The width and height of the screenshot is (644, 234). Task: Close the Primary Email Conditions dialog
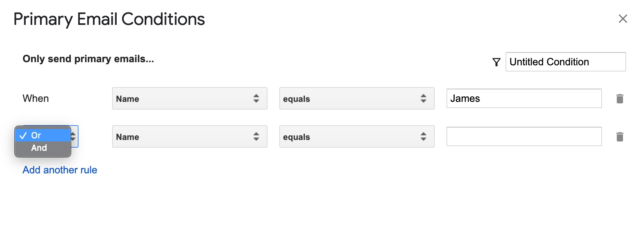623,19
